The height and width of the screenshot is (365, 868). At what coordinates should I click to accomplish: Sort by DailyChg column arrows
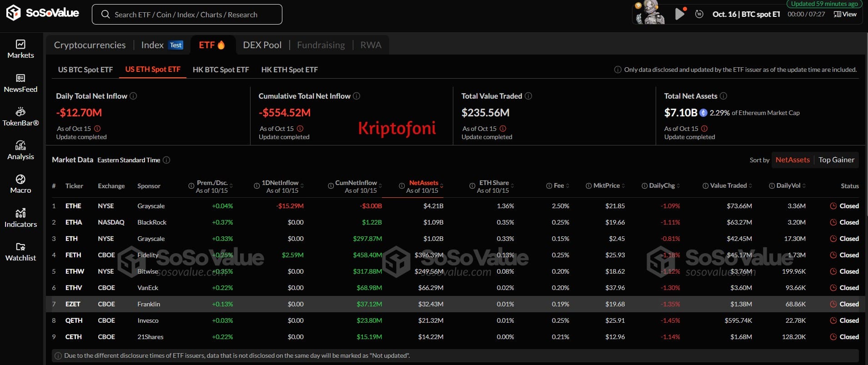678,186
